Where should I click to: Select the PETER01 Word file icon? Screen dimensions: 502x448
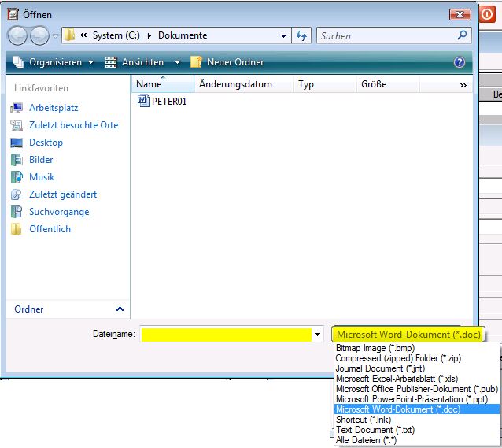click(x=144, y=101)
